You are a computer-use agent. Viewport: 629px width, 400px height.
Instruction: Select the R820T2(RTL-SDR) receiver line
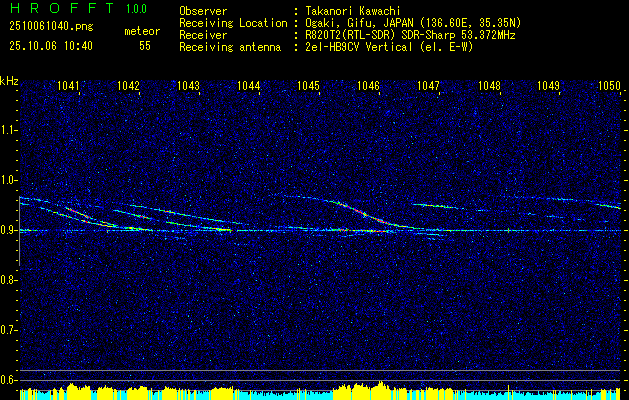(x=408, y=35)
